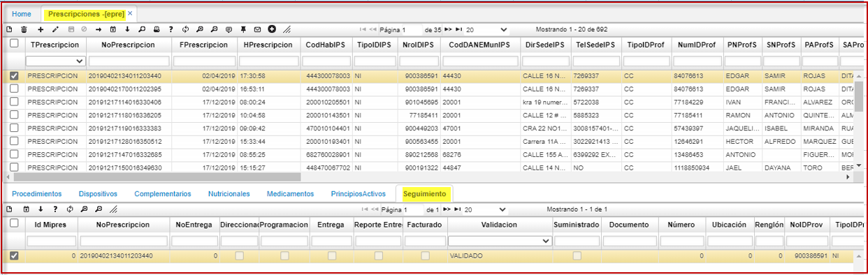Viewport: 868px width, 275px height.
Task: Click the pencil edit icon
Action: click(x=55, y=30)
